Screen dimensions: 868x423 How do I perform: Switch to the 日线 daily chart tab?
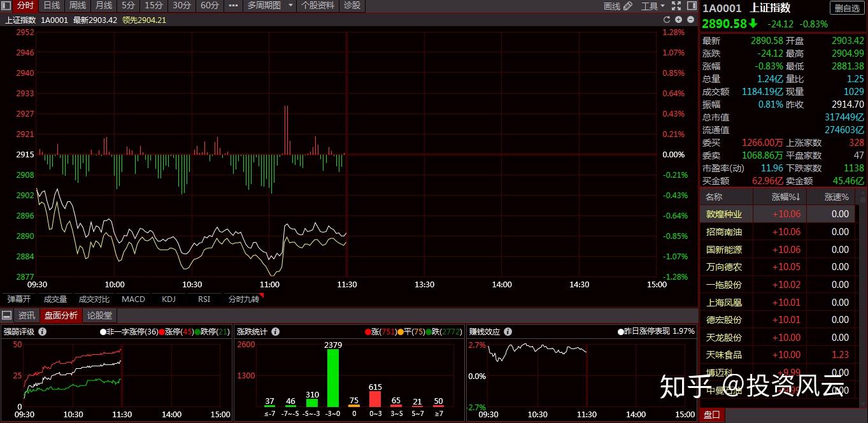[x=52, y=6]
